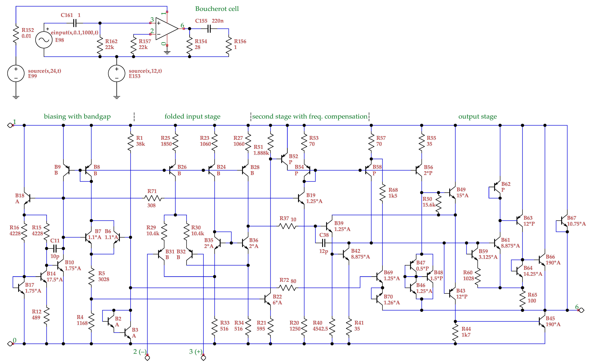Click resistor R71 308 zigzag symbol
The height and width of the screenshot is (364, 589).
pyautogui.click(x=153, y=198)
